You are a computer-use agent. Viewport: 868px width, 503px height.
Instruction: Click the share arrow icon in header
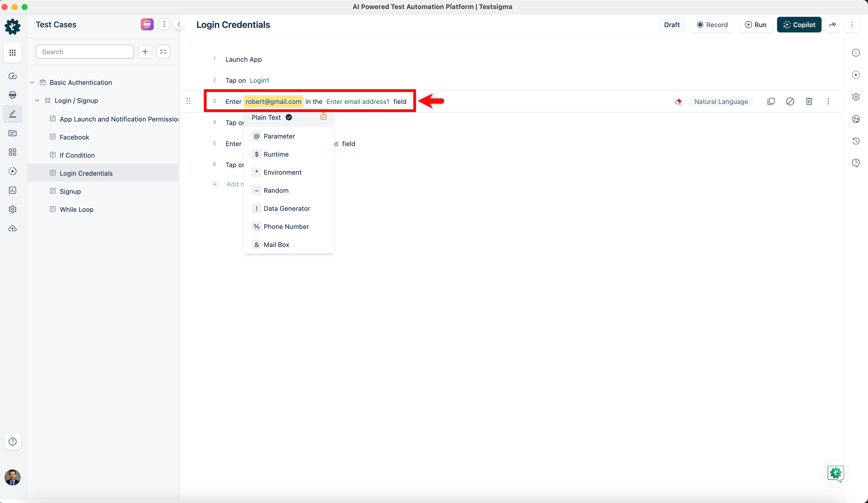point(833,24)
